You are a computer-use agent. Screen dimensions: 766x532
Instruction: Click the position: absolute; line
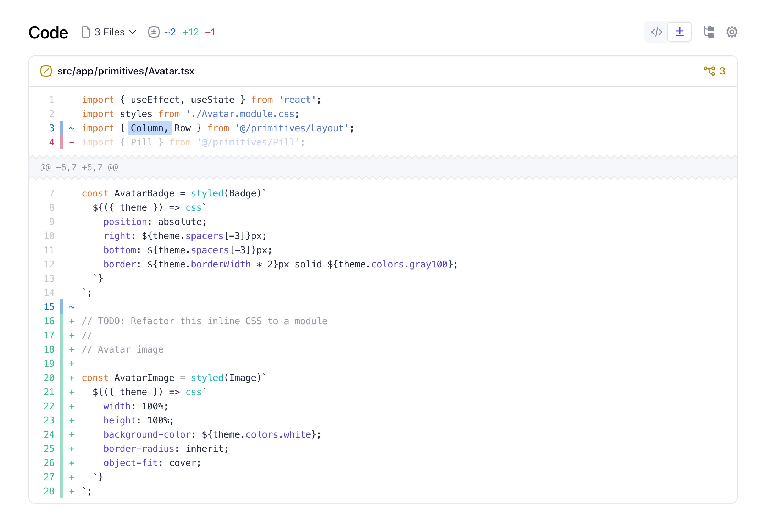point(155,222)
